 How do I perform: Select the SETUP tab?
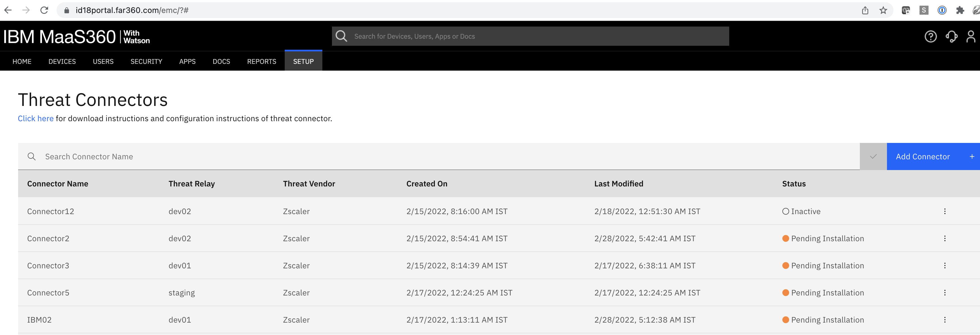pos(303,61)
